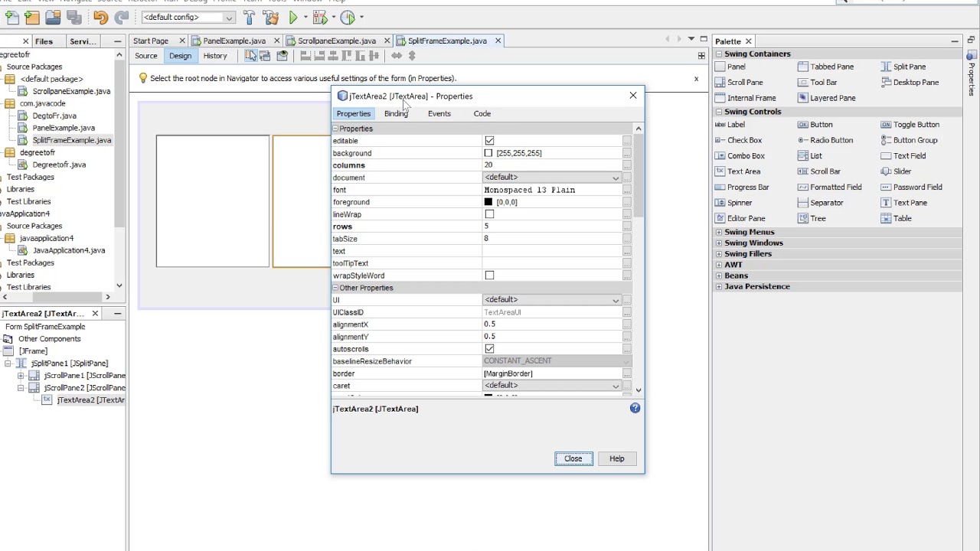Click the Profile Project toolbar icon
980x551 pixels.
coord(347,17)
